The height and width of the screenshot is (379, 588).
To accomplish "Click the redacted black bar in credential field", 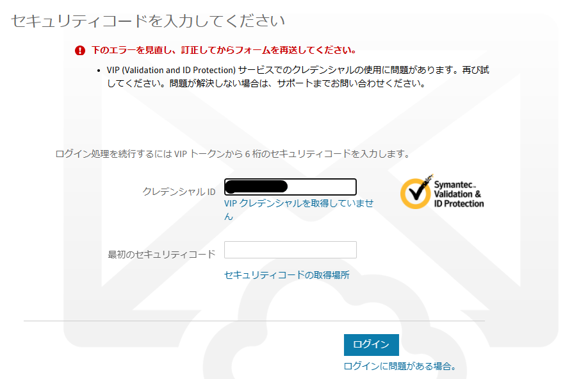I will (x=257, y=187).
